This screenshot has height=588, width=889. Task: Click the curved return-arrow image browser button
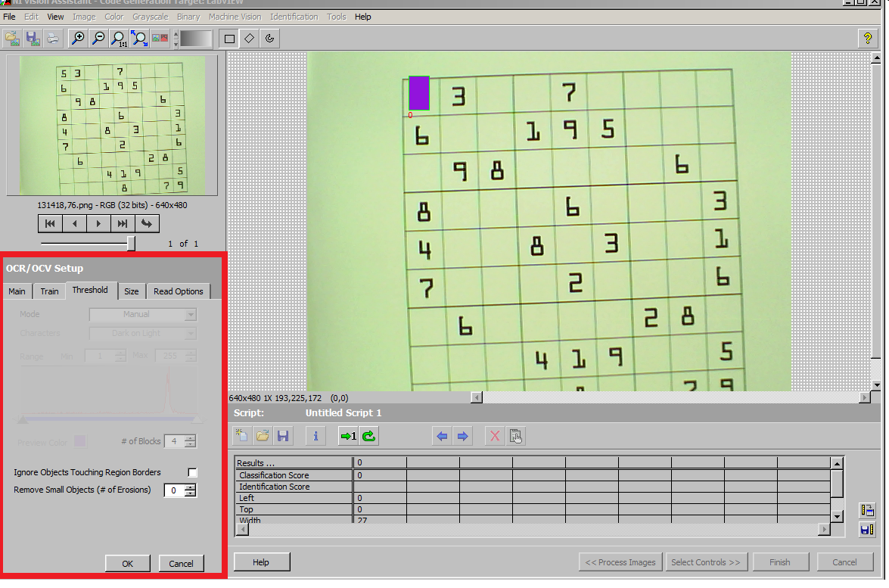(x=147, y=223)
